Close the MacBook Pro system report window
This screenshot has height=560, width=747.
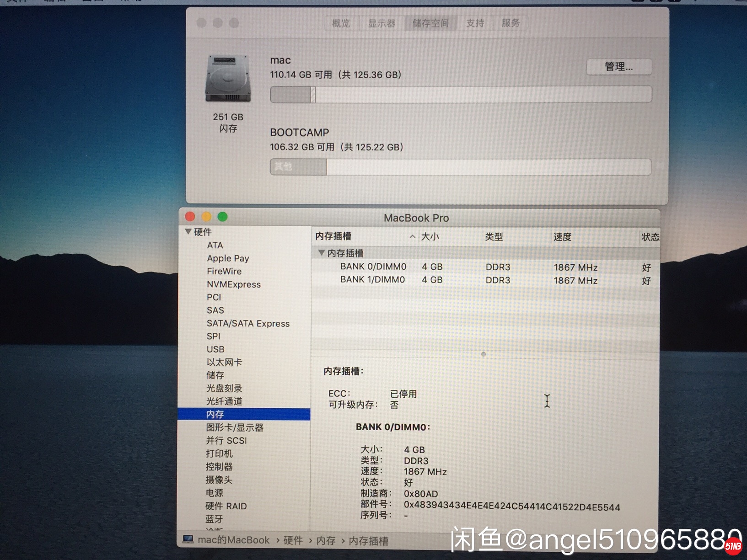point(190,217)
